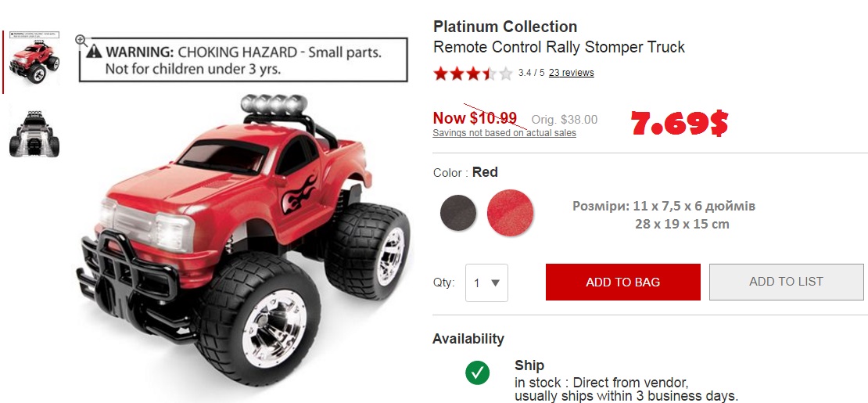The width and height of the screenshot is (868, 403).
Task: Click the warning triangle icon
Action: click(95, 52)
